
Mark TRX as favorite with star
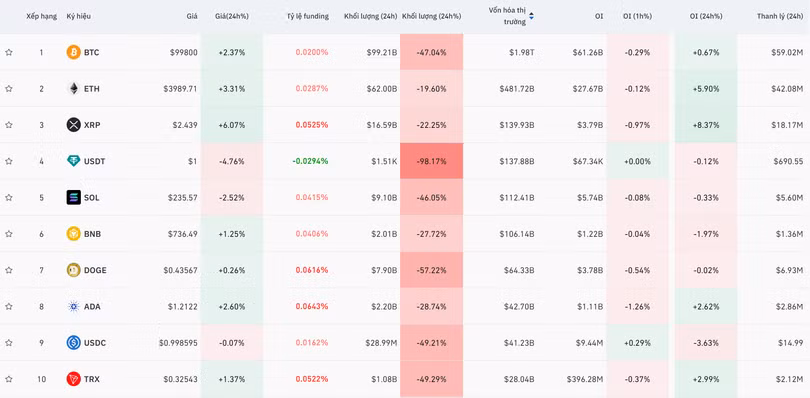[x=9, y=379]
